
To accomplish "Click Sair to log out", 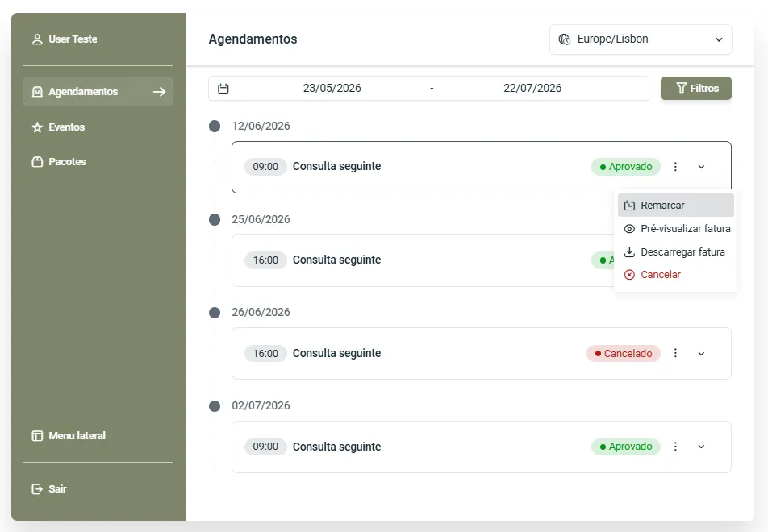I will coord(98,488).
